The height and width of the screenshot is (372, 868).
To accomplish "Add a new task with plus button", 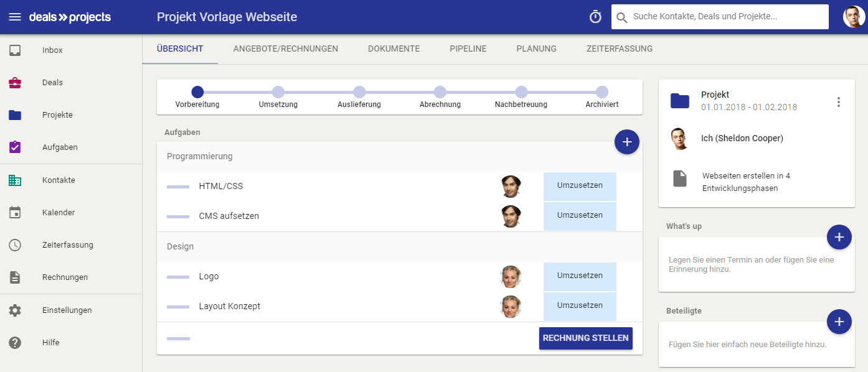I will 627,142.
